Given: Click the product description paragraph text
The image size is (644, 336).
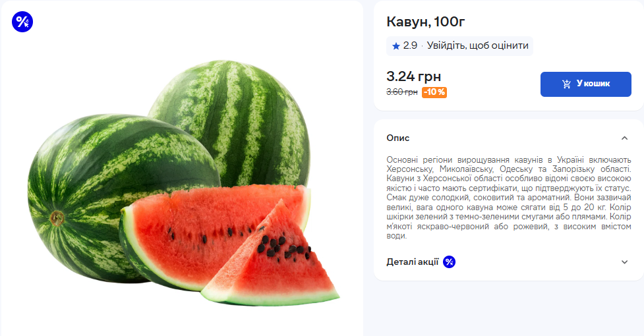Looking at the screenshot, I should click(x=509, y=198).
